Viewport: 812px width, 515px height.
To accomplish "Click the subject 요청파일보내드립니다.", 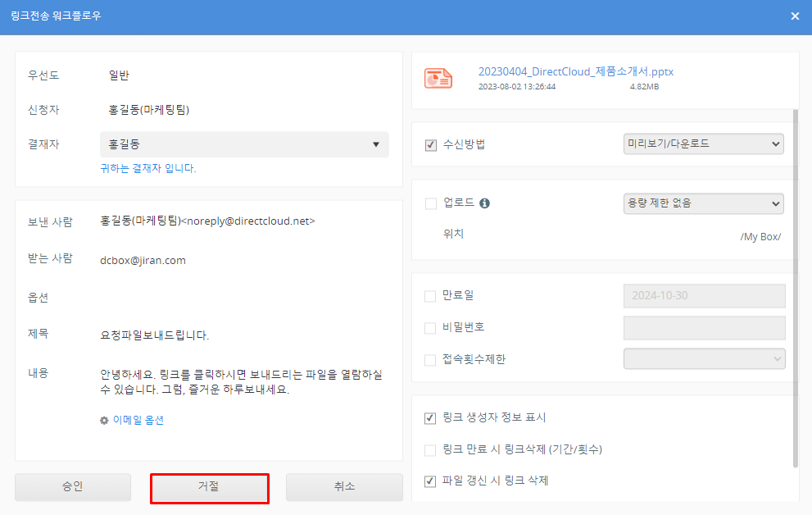I will click(154, 335).
